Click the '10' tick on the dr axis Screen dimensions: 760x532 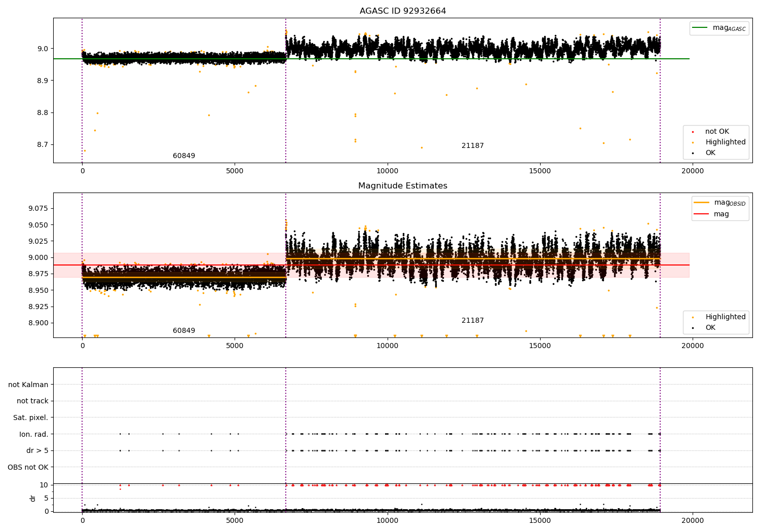click(44, 485)
